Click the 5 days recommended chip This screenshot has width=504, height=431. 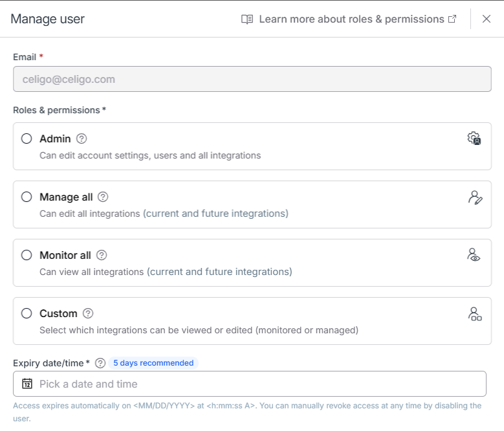coord(153,363)
